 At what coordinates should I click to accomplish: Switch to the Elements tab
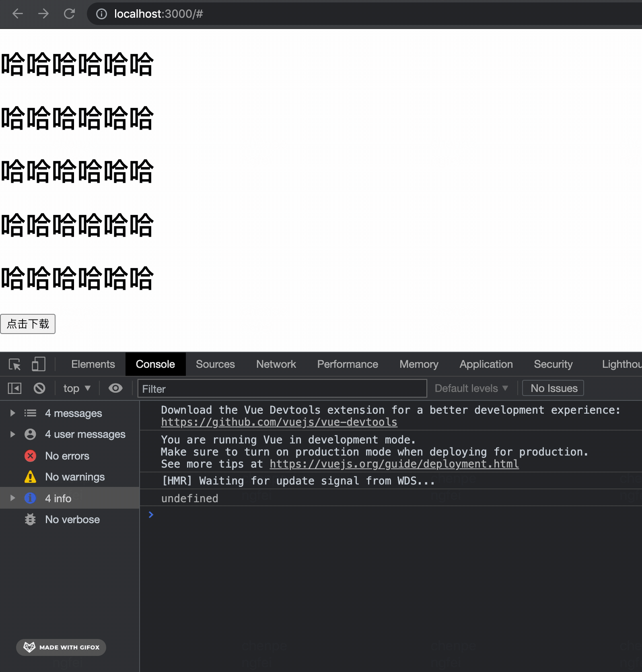click(93, 364)
